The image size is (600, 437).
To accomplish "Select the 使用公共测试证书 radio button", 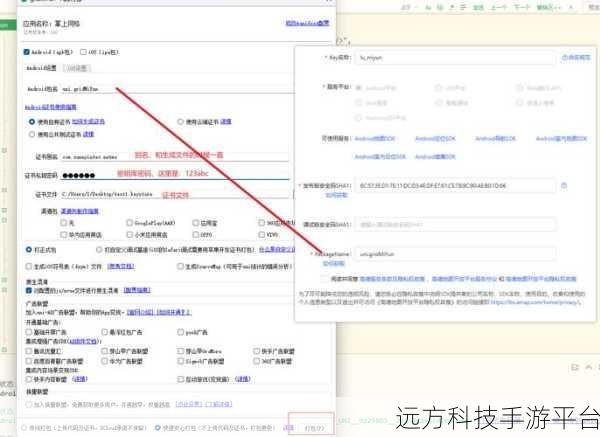I will point(32,134).
